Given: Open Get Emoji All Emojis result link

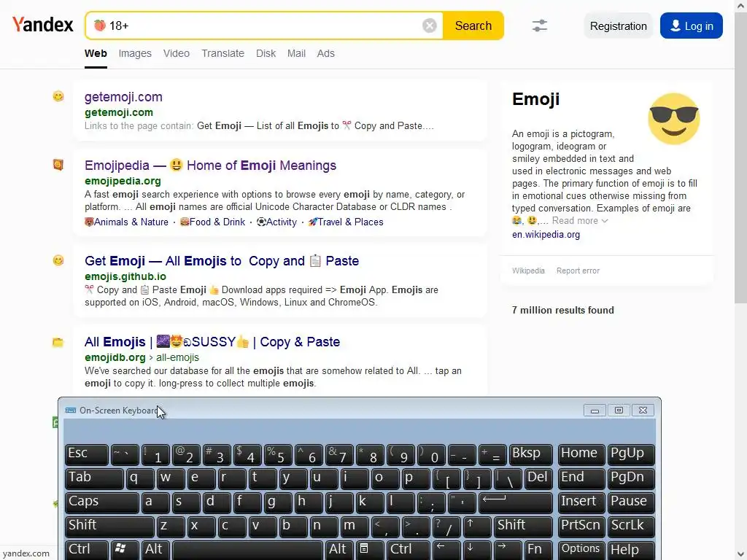Looking at the screenshot, I should (222, 261).
